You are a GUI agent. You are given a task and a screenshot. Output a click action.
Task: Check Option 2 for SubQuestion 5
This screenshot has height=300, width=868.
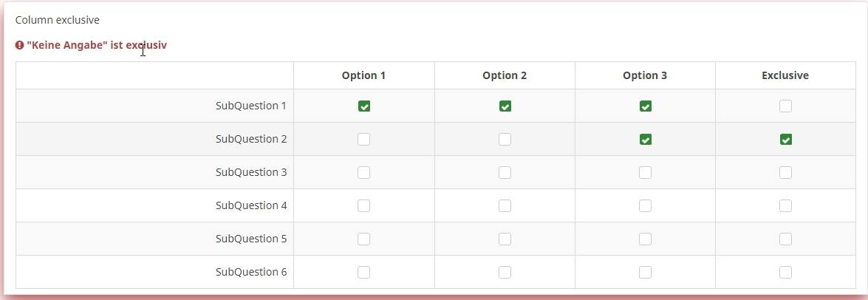click(x=505, y=239)
